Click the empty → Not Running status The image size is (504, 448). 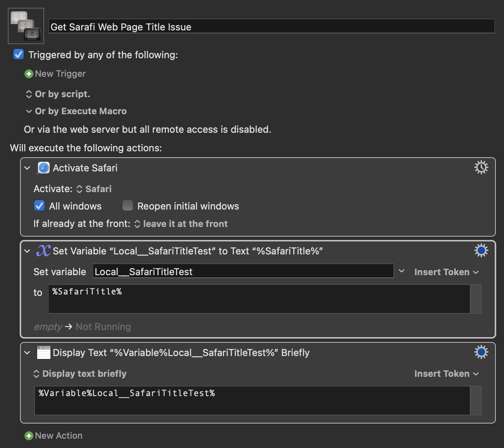click(x=82, y=327)
